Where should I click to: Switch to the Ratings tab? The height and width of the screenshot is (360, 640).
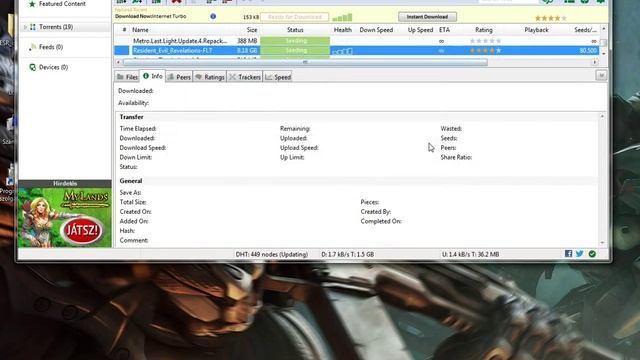click(x=210, y=77)
